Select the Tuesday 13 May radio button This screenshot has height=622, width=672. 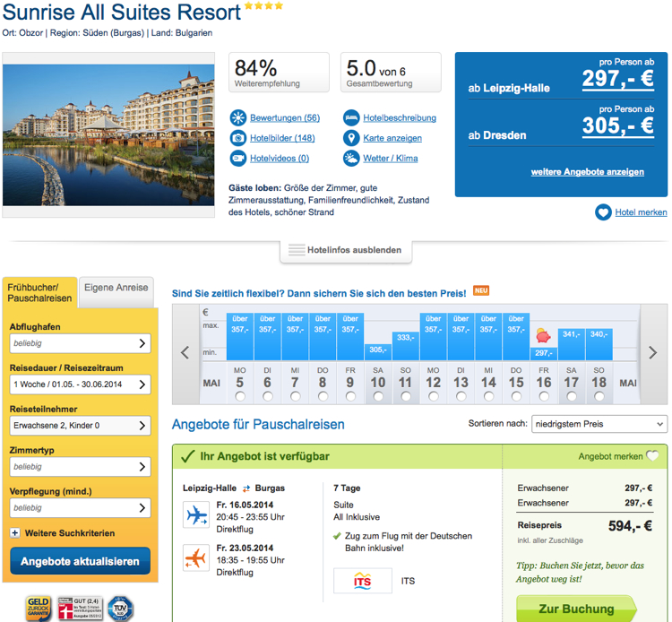(461, 396)
